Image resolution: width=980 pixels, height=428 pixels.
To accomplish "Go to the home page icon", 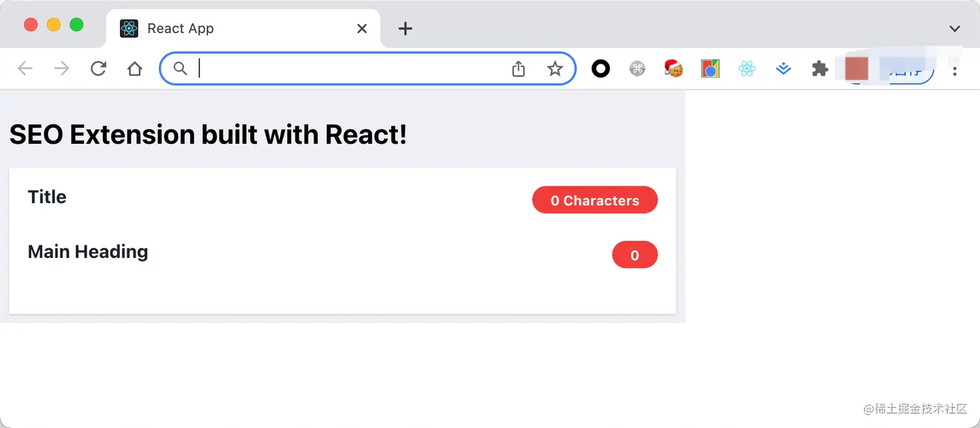I will 135,69.
